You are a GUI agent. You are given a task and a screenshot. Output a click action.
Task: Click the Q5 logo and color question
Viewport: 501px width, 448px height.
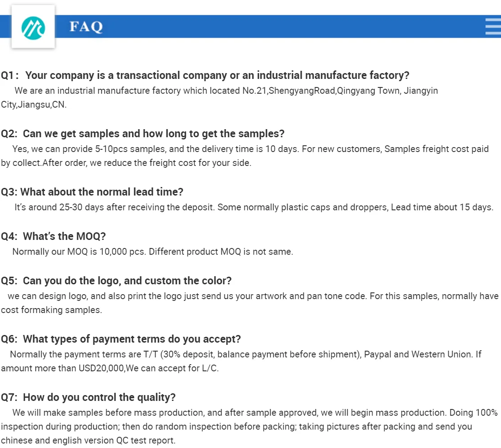pos(116,281)
